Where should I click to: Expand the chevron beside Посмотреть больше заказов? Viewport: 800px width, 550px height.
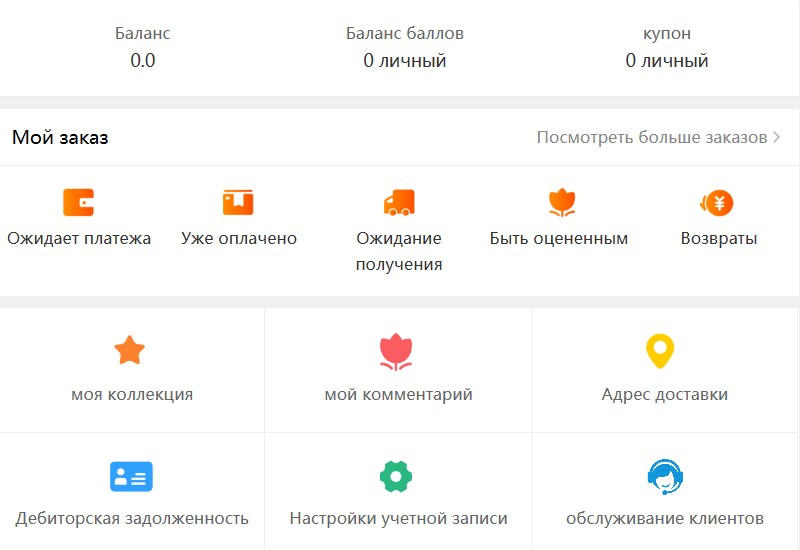(x=777, y=137)
